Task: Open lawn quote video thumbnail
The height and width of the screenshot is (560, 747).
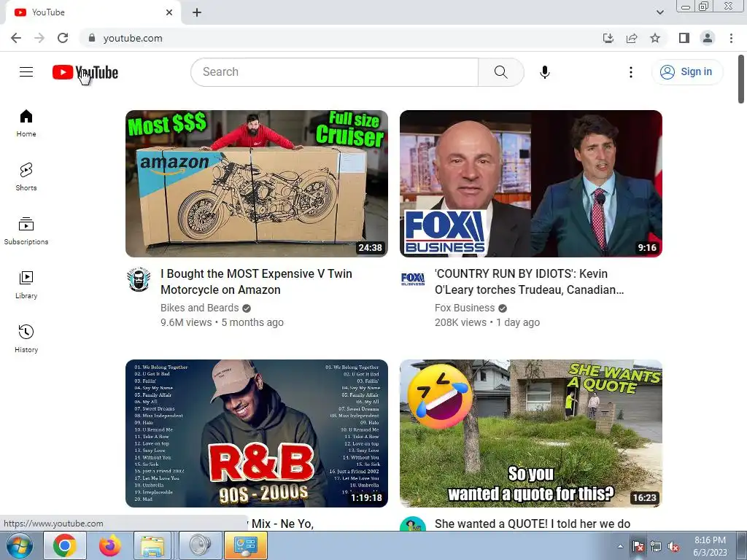Action: pos(531,433)
